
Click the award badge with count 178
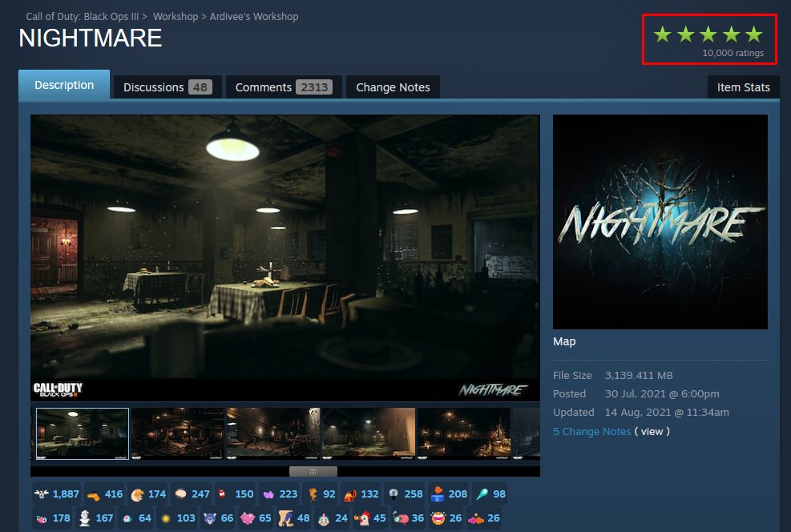point(52,518)
